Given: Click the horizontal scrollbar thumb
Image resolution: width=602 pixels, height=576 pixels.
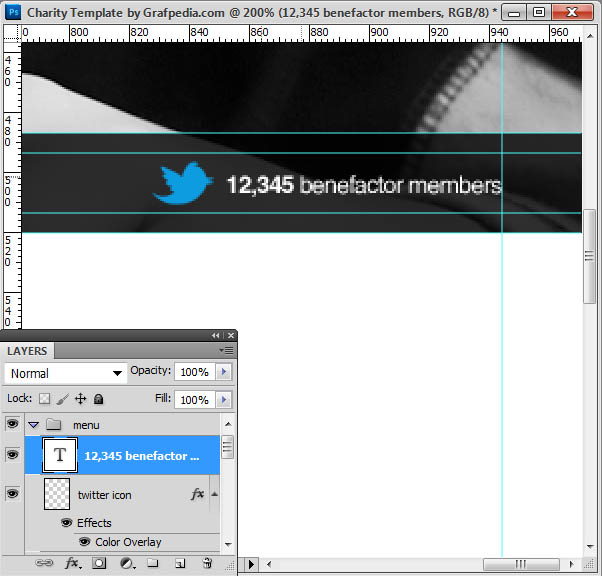Looking at the screenshot, I should pyautogui.click(x=521, y=564).
